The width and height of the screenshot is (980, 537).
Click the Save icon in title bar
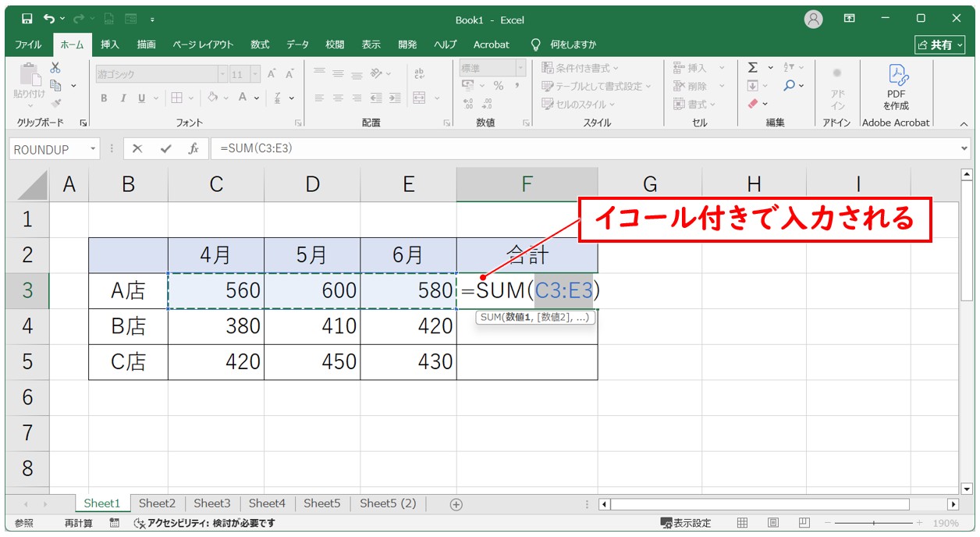(27, 19)
